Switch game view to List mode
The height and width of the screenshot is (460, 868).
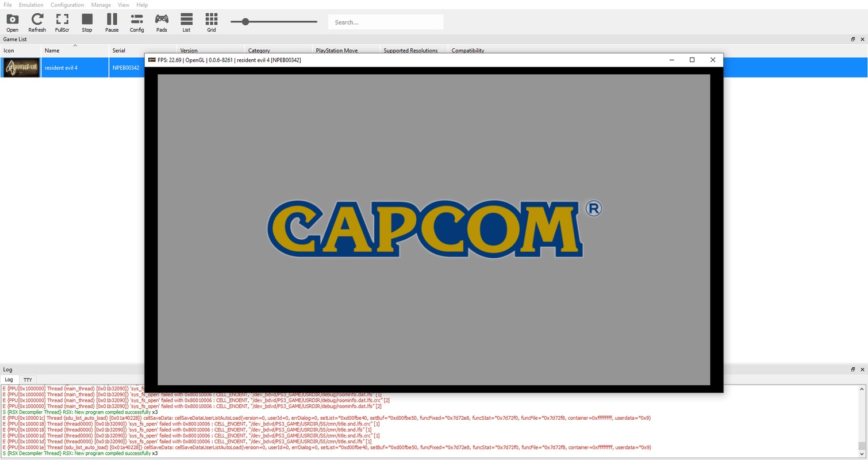186,22
